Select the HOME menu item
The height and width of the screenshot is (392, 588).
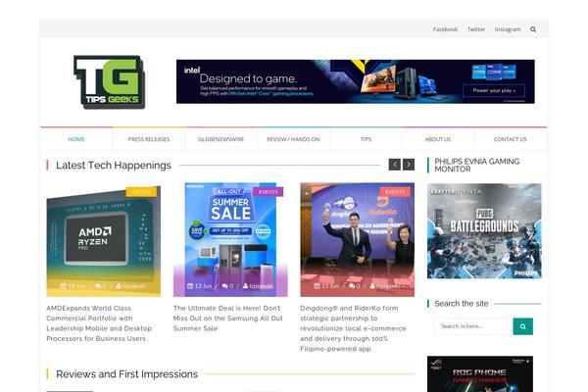[76, 139]
